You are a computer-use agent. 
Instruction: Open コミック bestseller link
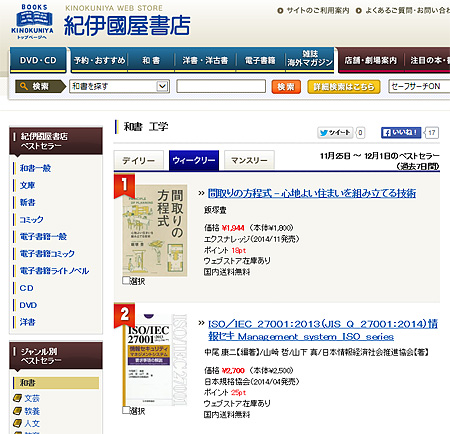31,219
